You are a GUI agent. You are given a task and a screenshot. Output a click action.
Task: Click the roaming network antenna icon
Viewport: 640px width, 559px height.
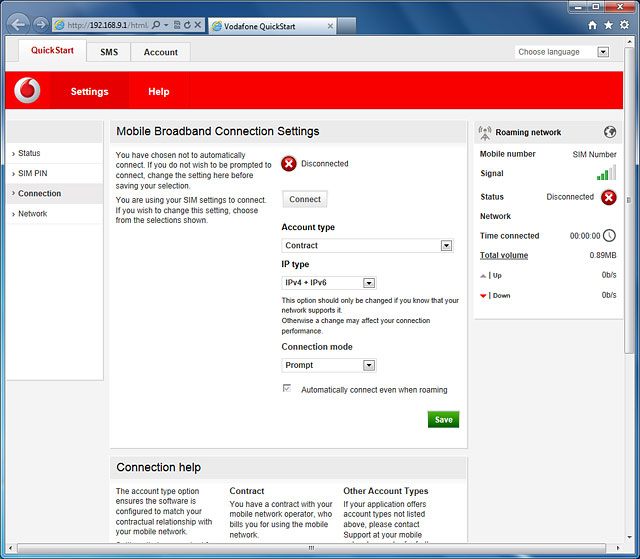point(485,132)
